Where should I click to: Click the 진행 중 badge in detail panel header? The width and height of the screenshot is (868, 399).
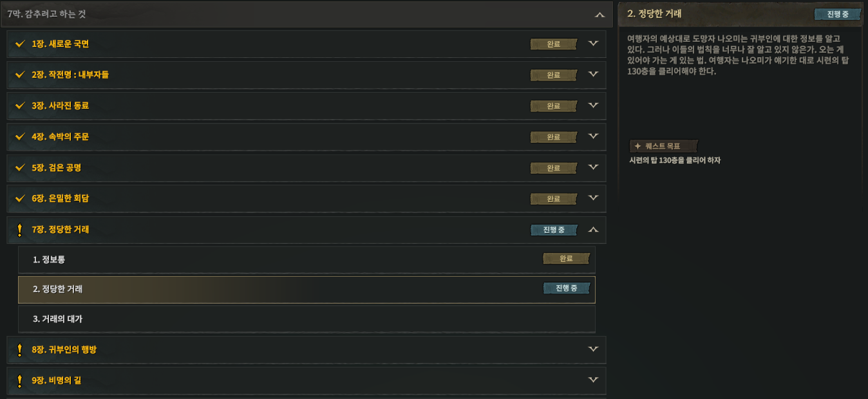pyautogui.click(x=837, y=14)
